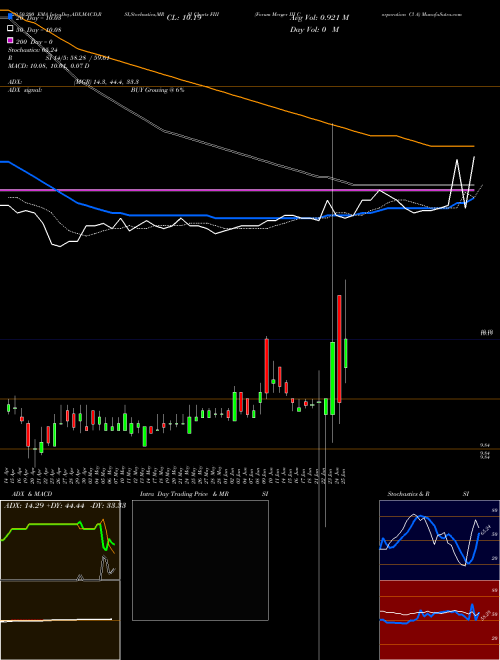Open the ADX indicator chart with green line

60,540
